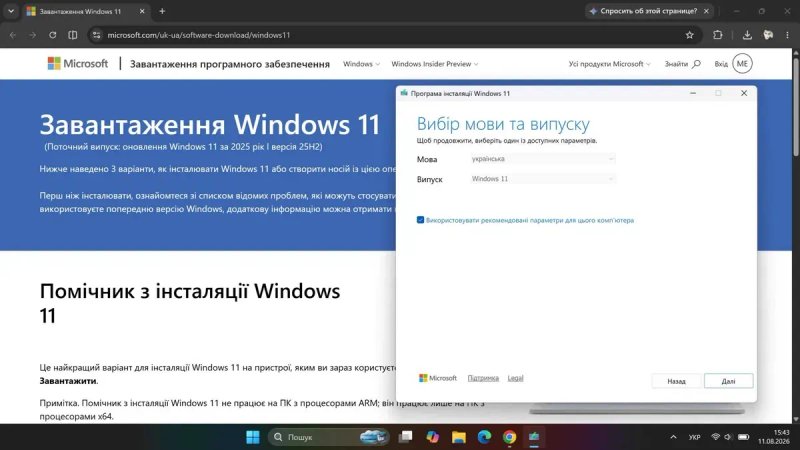
Task: Open Chrome three-dot menu
Action: click(787, 35)
